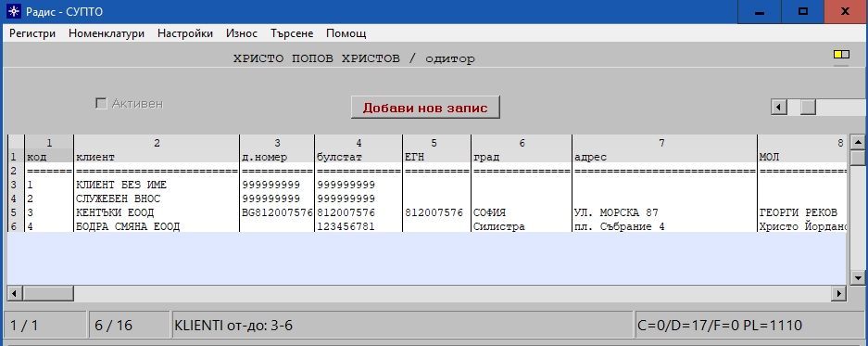Screen dimensions: 868x346
Task: Open the Помощ menu
Action: [346, 33]
